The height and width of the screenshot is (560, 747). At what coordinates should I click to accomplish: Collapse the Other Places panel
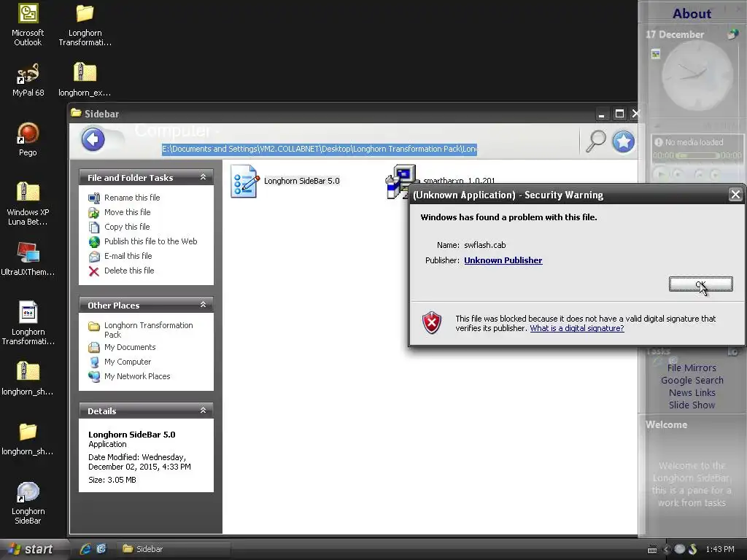coord(203,305)
